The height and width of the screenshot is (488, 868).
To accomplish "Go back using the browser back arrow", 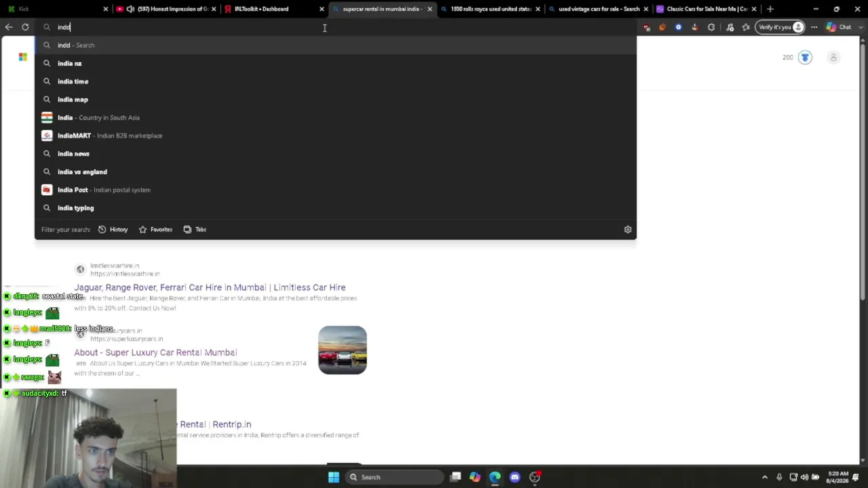I will tap(9, 27).
